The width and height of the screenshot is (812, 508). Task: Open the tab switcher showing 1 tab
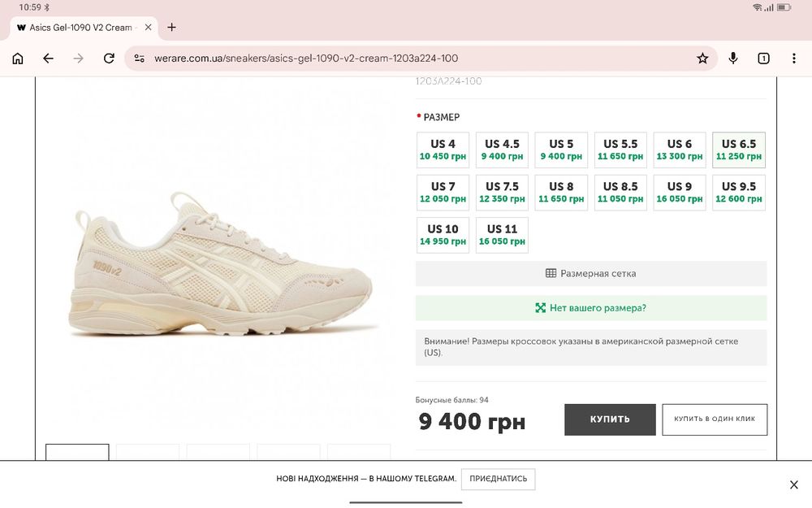coord(763,58)
